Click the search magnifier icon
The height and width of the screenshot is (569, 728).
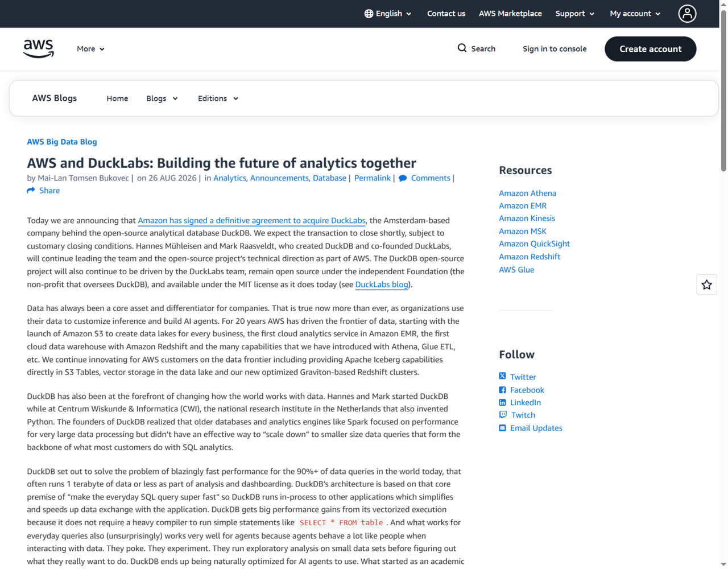click(x=462, y=48)
